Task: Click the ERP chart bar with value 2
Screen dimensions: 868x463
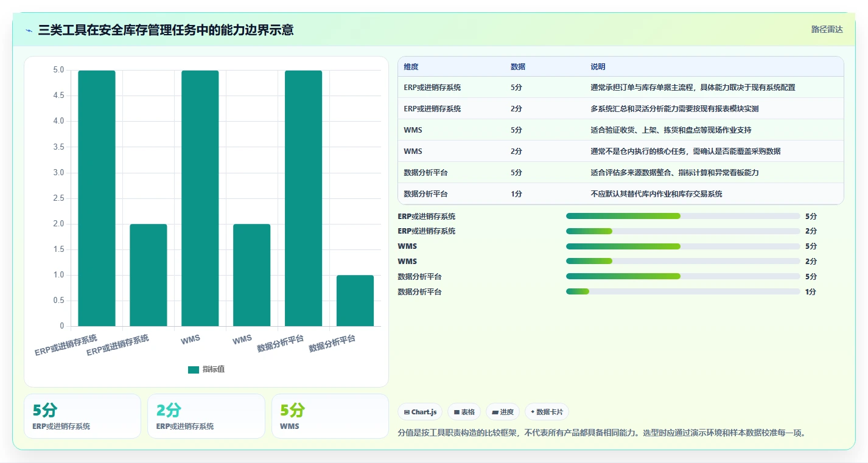Action: [149, 275]
